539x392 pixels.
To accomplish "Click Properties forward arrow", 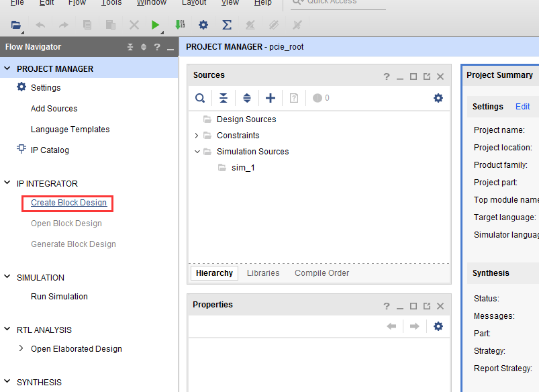I will click(415, 326).
